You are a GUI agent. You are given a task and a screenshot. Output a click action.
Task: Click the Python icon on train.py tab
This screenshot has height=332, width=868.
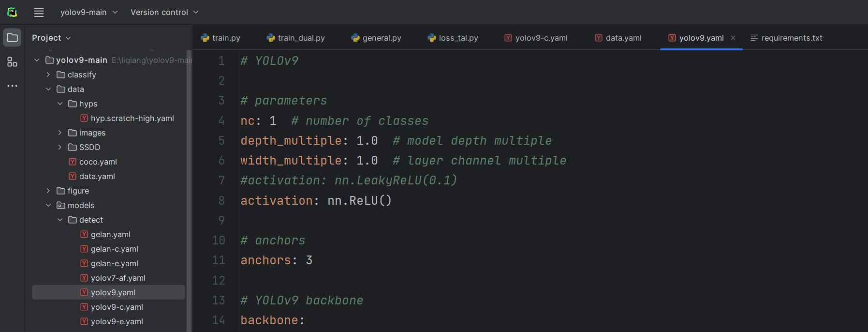(x=205, y=38)
